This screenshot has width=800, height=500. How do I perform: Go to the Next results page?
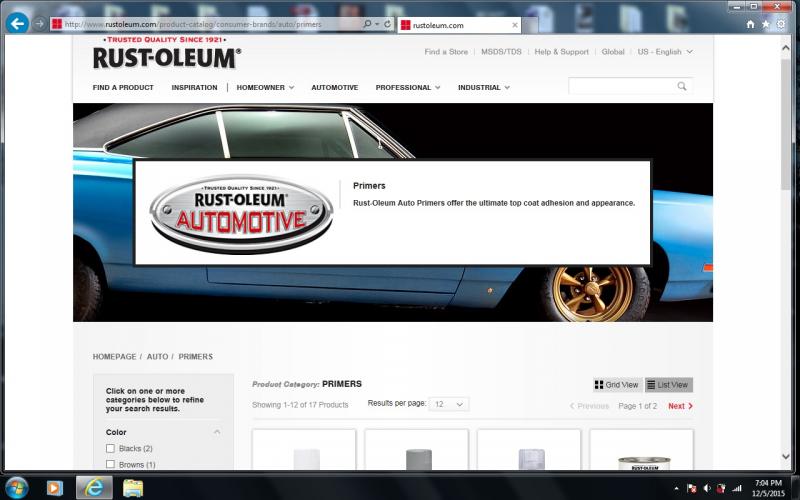coord(680,406)
